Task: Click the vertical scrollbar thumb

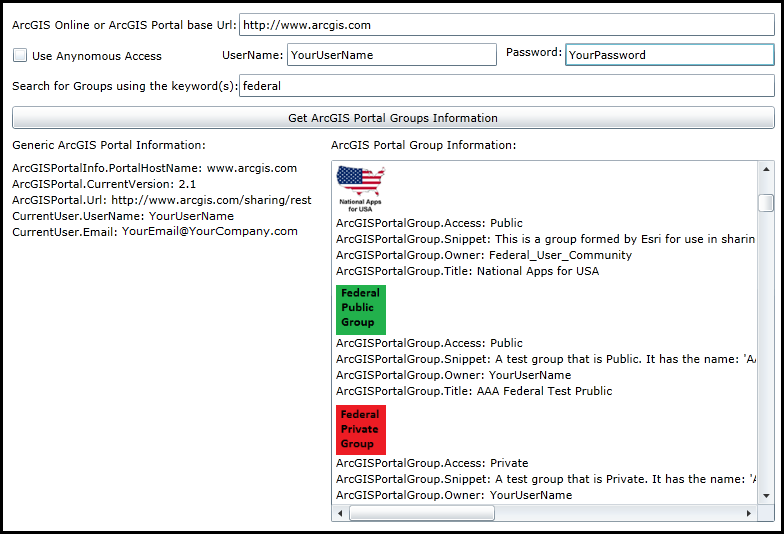Action: click(766, 203)
